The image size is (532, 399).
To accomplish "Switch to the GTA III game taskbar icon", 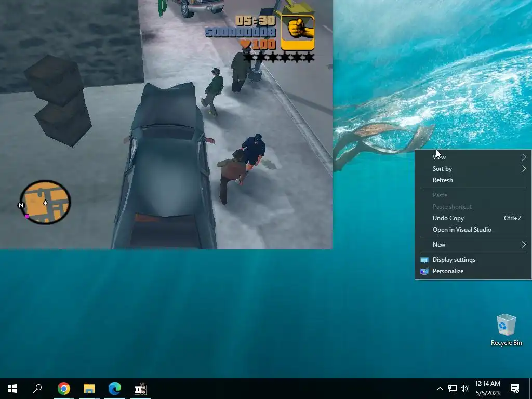I will click(x=140, y=389).
